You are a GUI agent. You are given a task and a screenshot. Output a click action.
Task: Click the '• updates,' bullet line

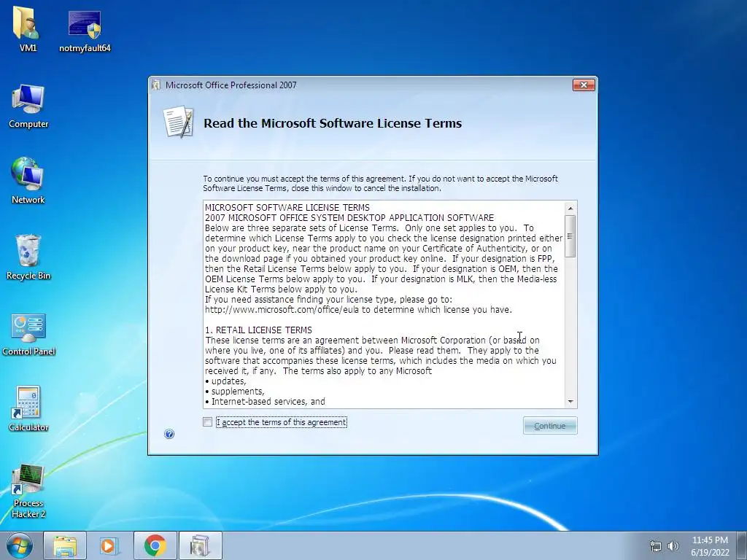coord(225,381)
